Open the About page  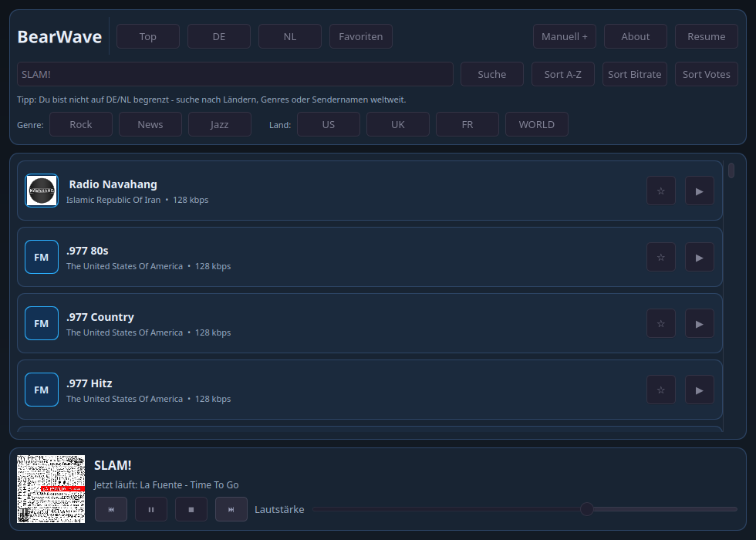[636, 37]
